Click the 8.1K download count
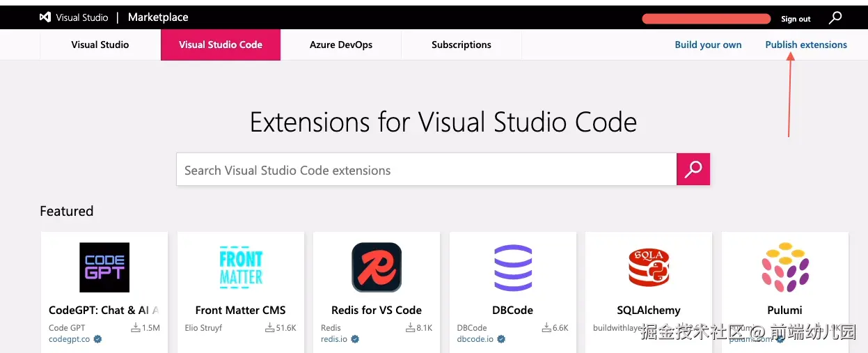This screenshot has width=868, height=353. pos(425,328)
